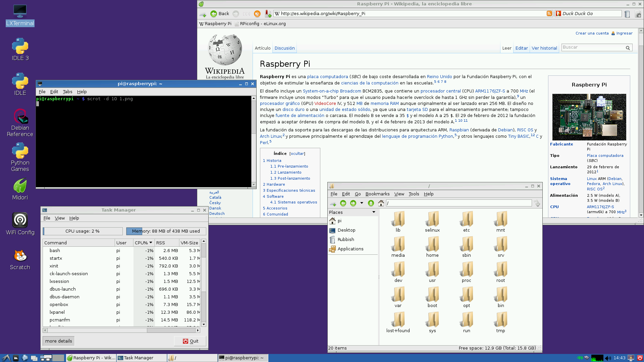Click the Edit menu in file manager
644x362 pixels.
tap(345, 194)
